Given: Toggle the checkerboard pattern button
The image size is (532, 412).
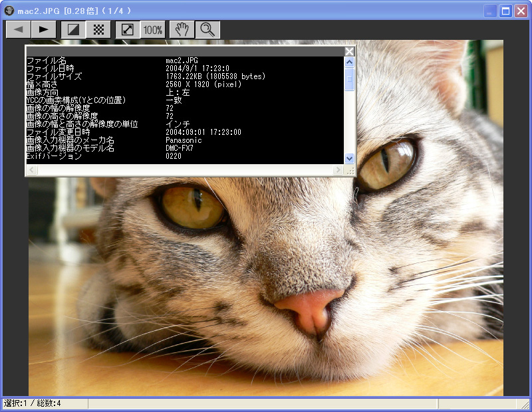Looking at the screenshot, I should 98,29.
